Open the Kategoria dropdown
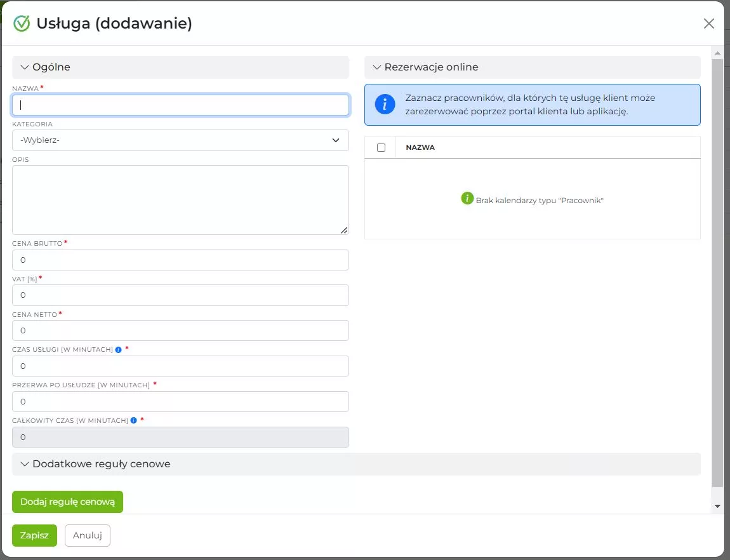Image resolution: width=730 pixels, height=560 pixels. 180,140
